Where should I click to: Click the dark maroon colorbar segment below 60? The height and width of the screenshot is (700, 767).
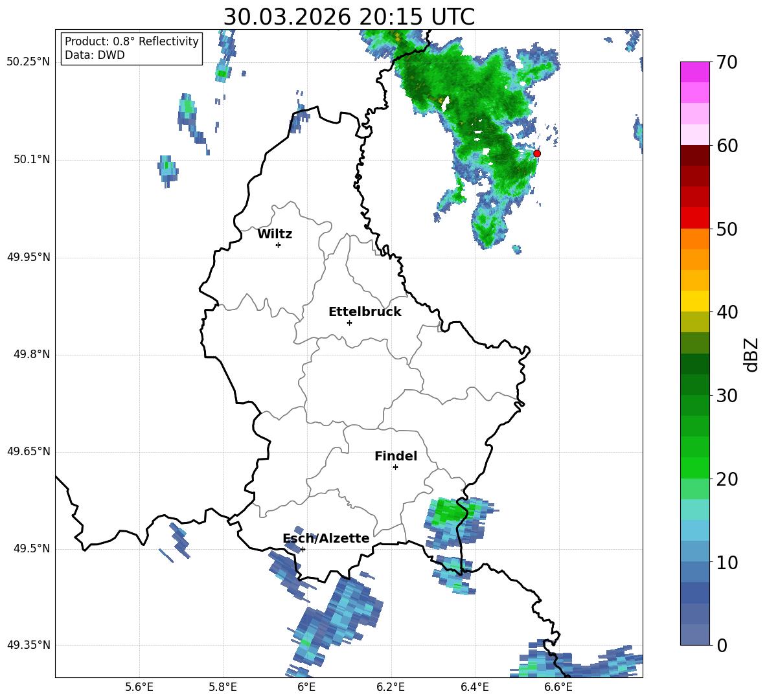pyautogui.click(x=694, y=155)
